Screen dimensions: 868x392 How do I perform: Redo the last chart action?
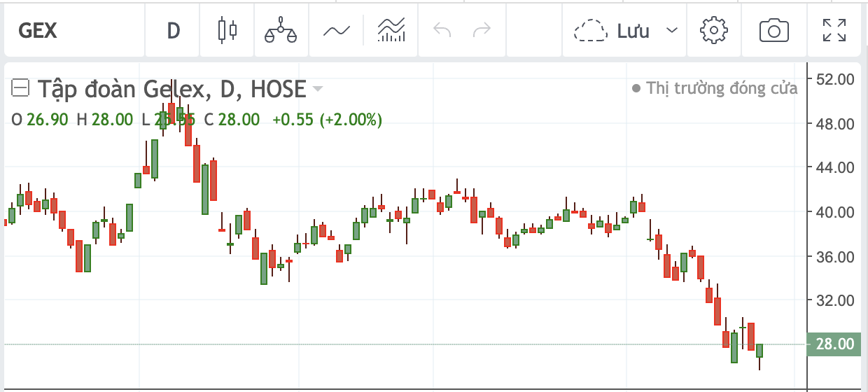(482, 31)
